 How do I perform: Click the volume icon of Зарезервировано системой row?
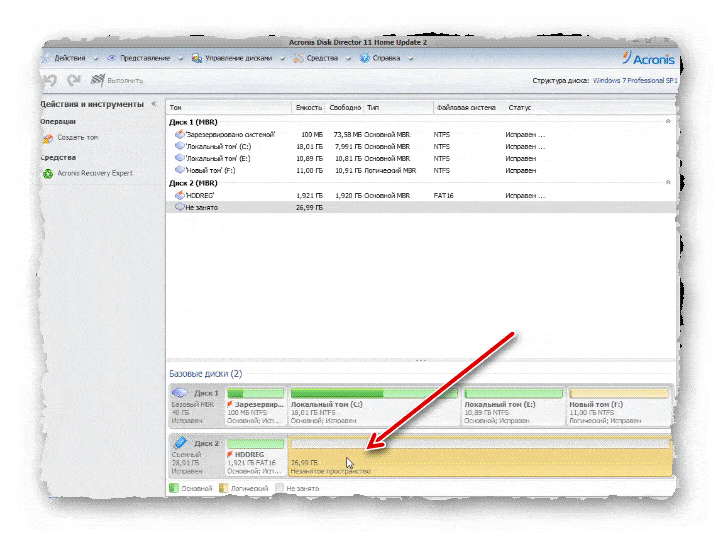pos(180,134)
